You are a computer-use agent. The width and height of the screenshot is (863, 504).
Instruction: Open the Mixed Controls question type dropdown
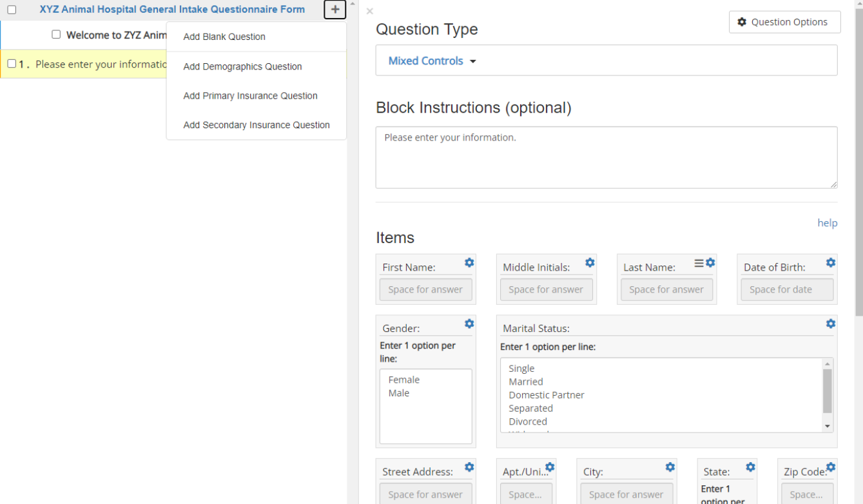(432, 61)
